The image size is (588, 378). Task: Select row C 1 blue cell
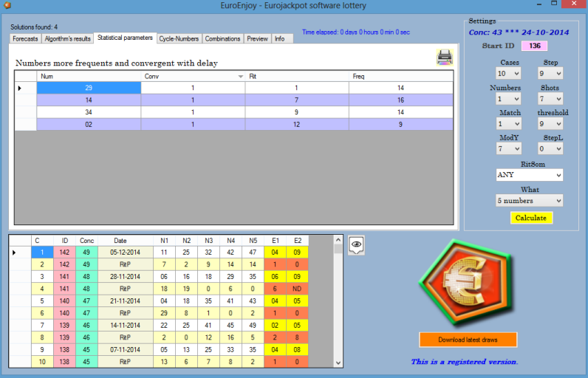(x=42, y=252)
